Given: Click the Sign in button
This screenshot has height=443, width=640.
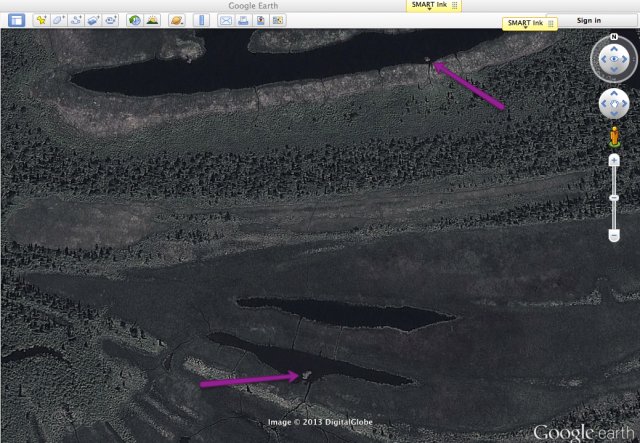Looking at the screenshot, I should point(589,20).
